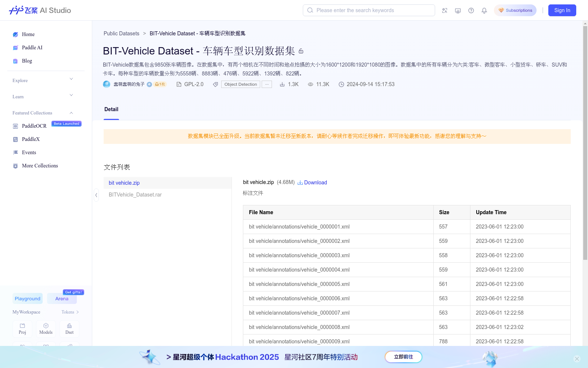This screenshot has width=588, height=368.
Task: Click the search magnifier icon
Action: coord(310,10)
